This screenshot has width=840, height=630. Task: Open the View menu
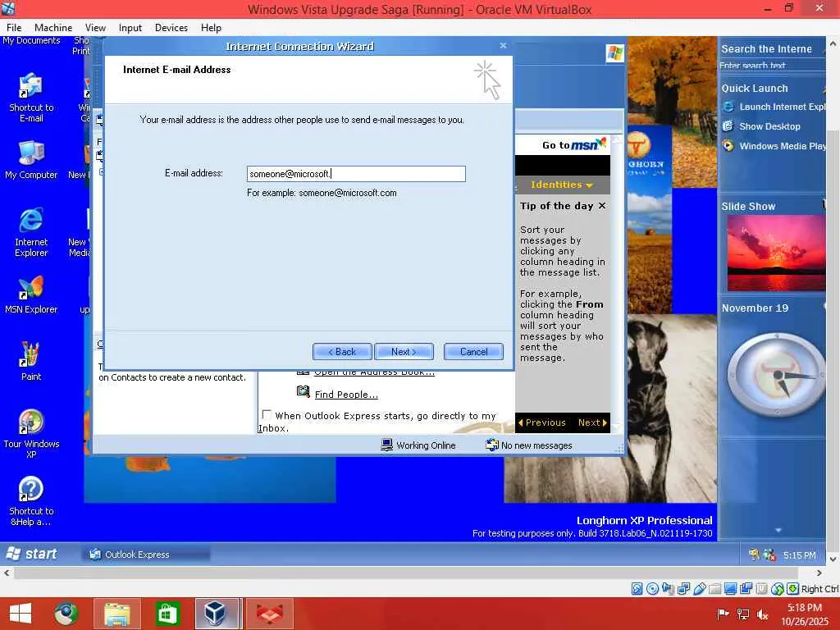click(95, 28)
